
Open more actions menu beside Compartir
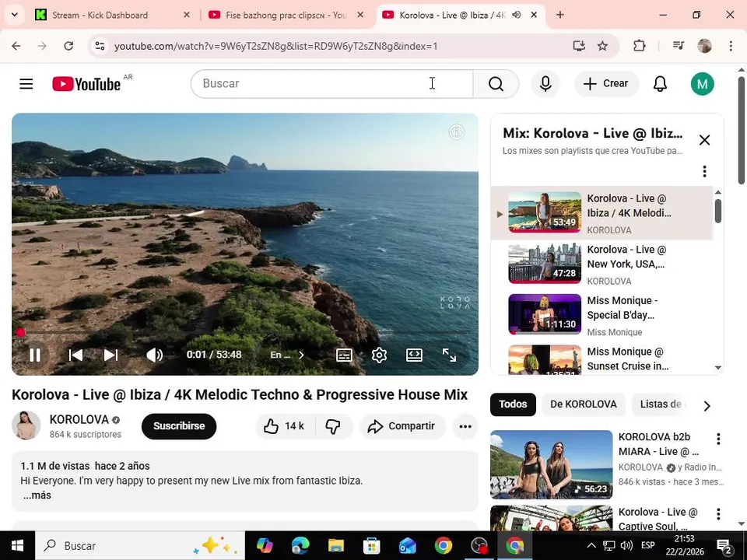(x=465, y=426)
